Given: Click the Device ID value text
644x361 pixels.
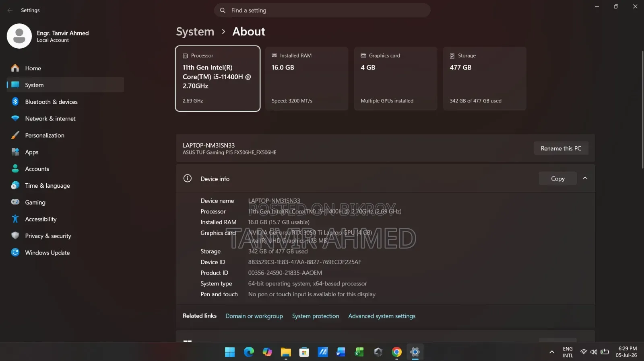Looking at the screenshot, I should (x=305, y=262).
